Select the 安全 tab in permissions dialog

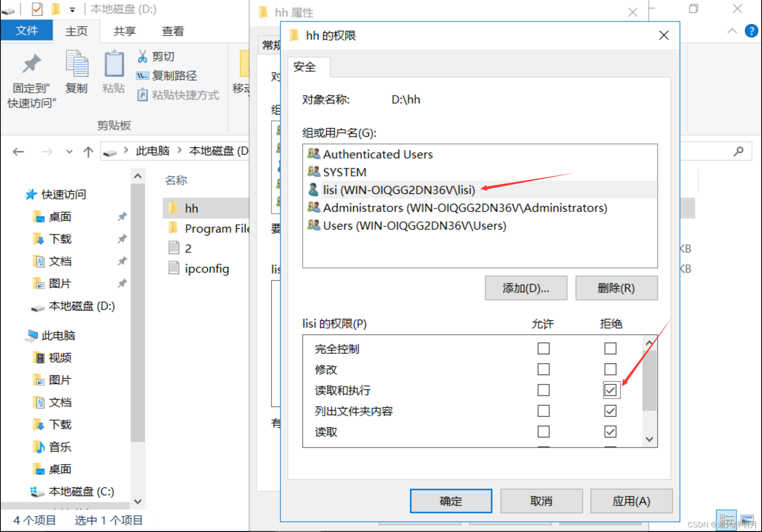click(305, 67)
